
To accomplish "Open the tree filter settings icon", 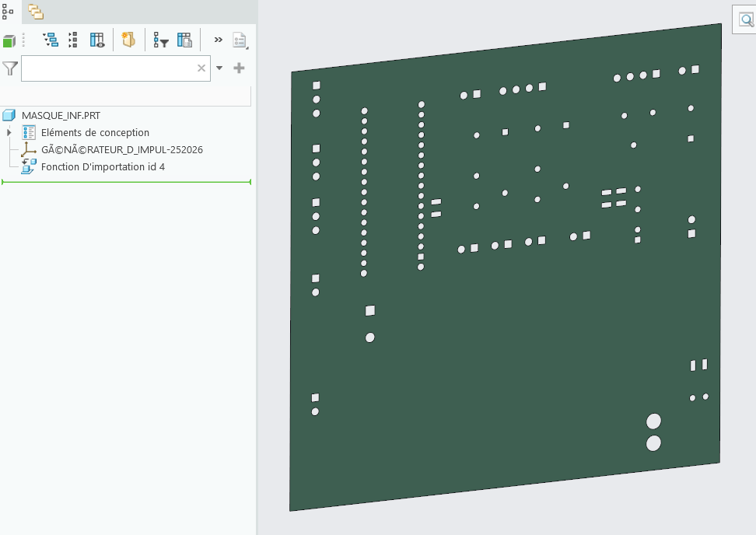I will coord(161,40).
